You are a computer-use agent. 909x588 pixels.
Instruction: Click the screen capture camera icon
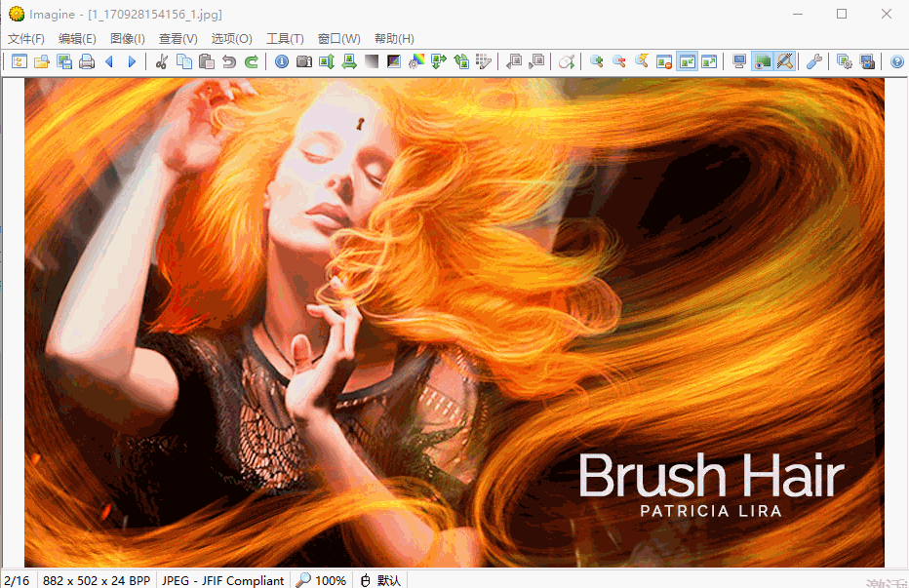(867, 61)
